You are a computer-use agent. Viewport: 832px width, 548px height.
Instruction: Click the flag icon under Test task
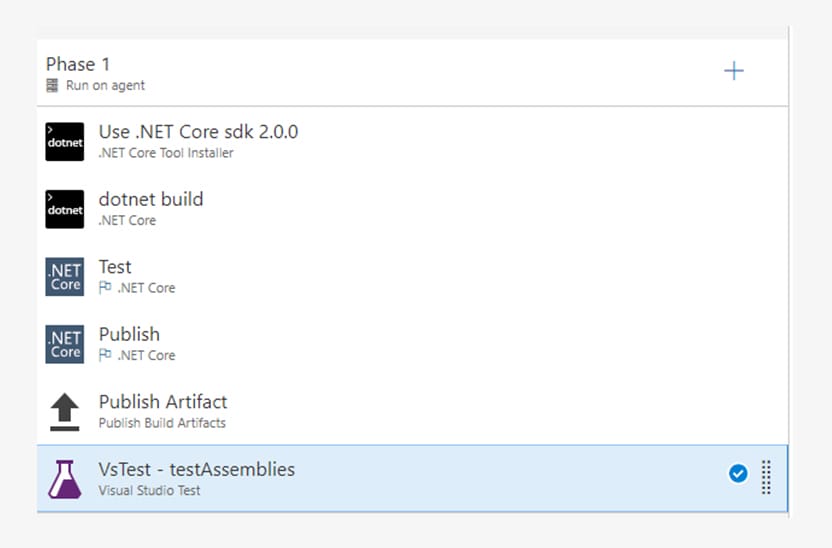click(105, 288)
